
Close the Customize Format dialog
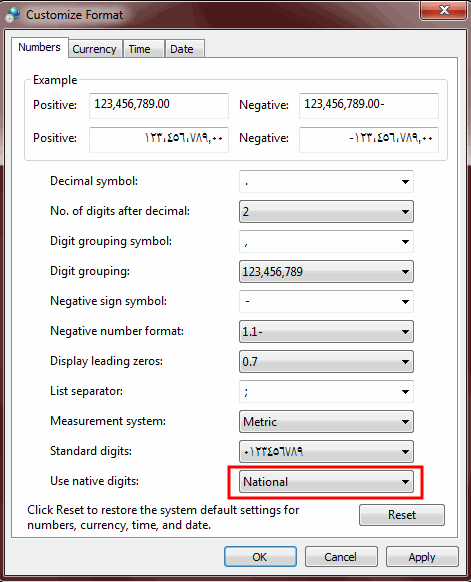point(443,10)
